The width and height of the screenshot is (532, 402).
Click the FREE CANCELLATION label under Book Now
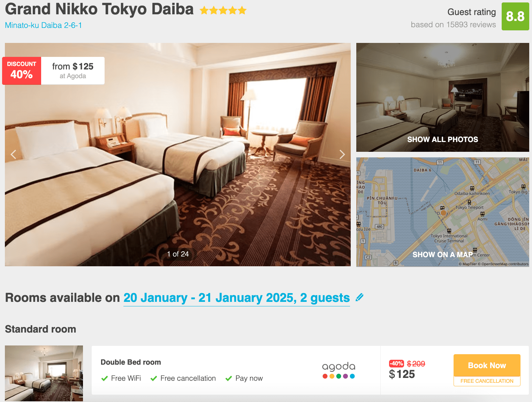pyautogui.click(x=487, y=381)
